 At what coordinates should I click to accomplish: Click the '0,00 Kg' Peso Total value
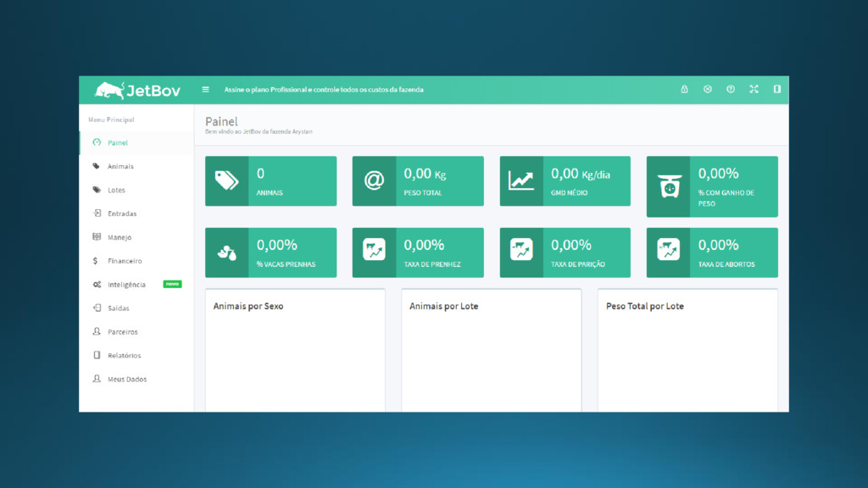(x=425, y=174)
